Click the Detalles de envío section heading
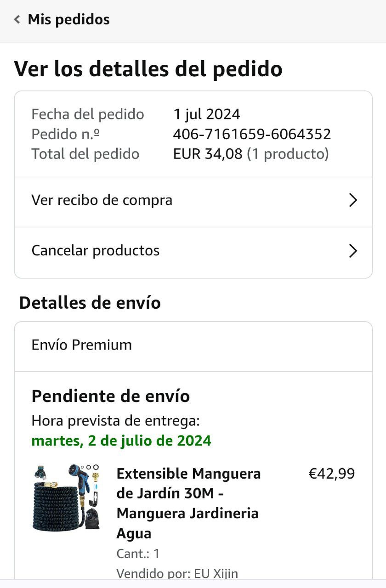 (x=90, y=303)
